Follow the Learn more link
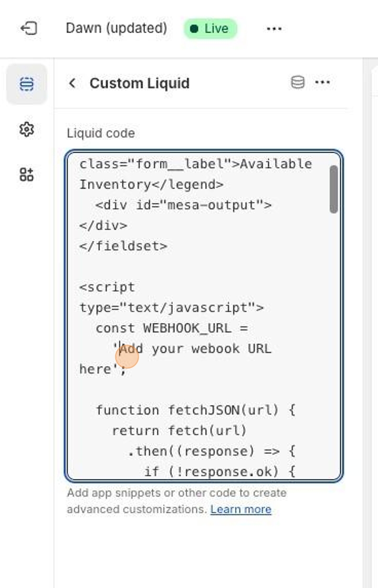Viewport: 378px width, 588px height. 240,509
